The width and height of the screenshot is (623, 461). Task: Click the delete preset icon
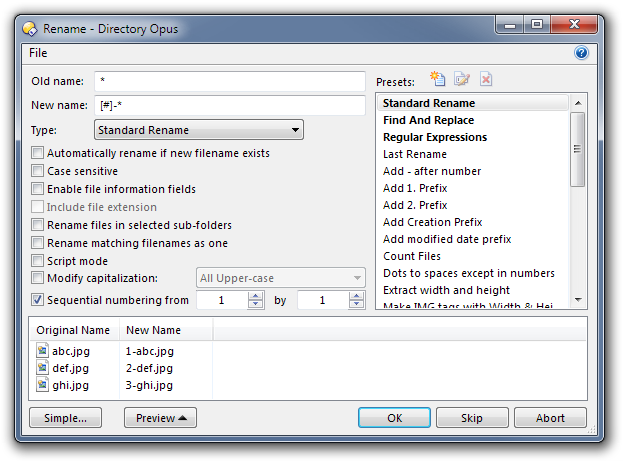pos(486,79)
